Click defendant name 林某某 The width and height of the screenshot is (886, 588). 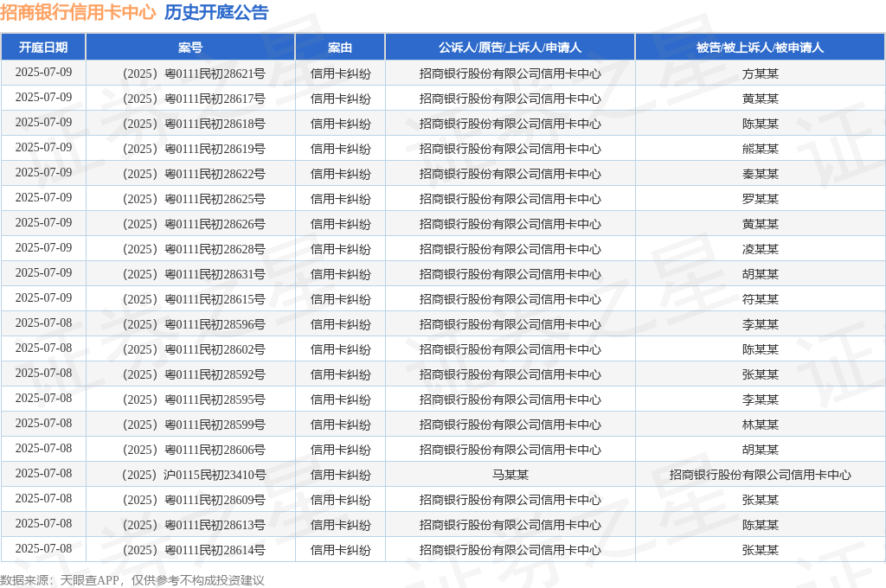pyautogui.click(x=760, y=425)
